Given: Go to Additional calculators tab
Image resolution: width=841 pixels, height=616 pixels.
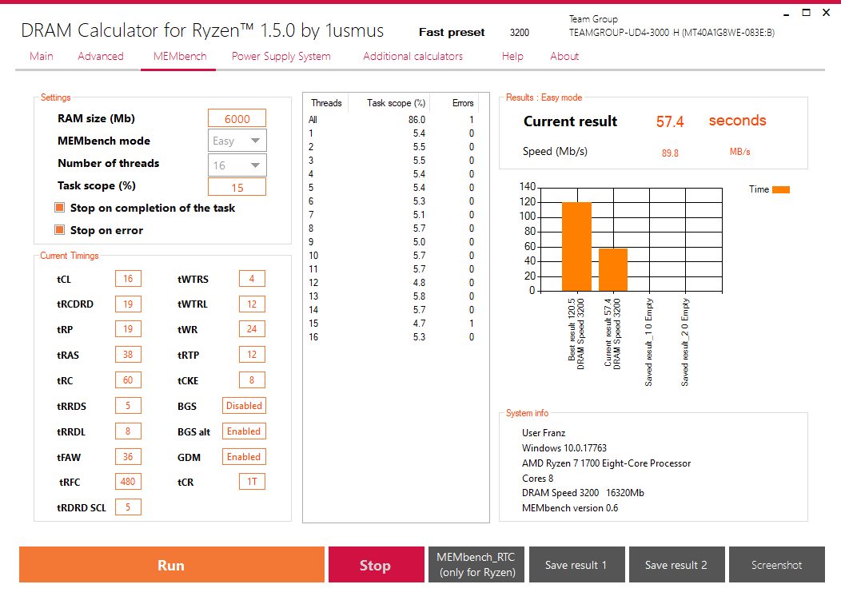Looking at the screenshot, I should 413,56.
